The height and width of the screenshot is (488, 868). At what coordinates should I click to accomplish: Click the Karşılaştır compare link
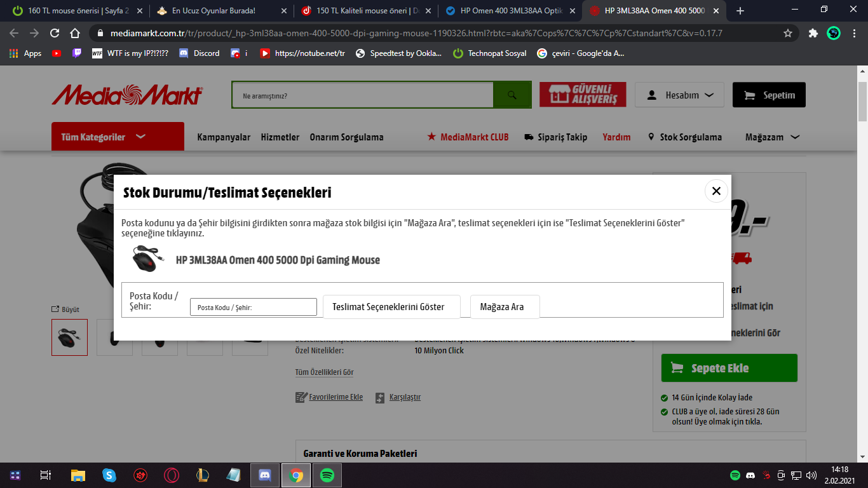[x=398, y=397]
